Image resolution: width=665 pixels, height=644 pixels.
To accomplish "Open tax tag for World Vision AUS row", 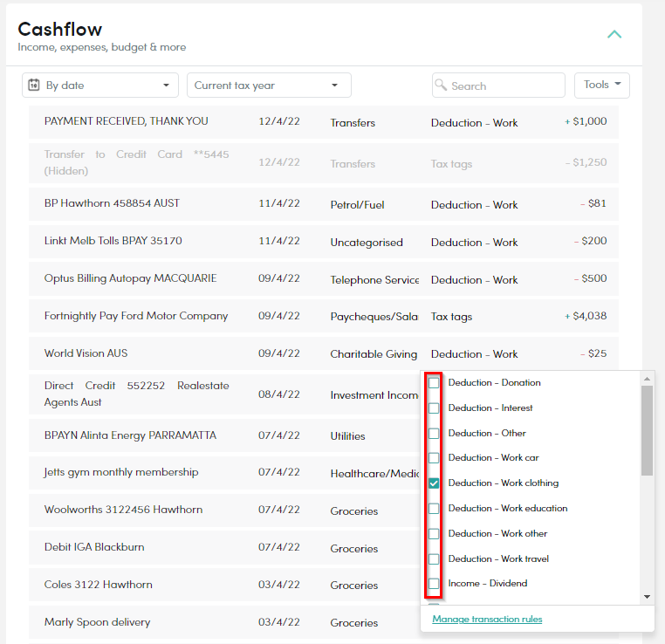I will [474, 354].
